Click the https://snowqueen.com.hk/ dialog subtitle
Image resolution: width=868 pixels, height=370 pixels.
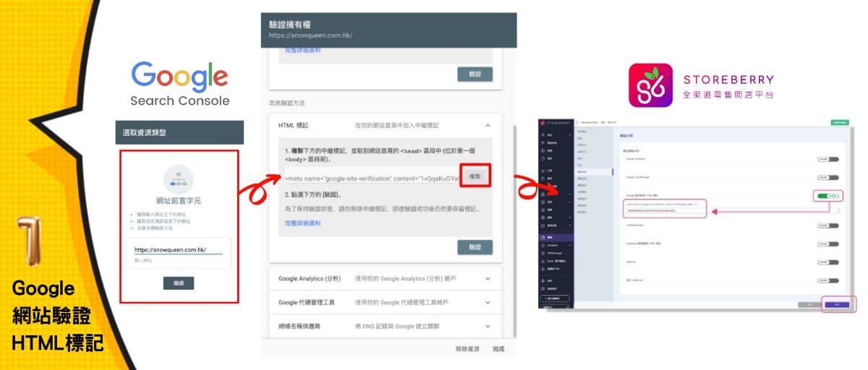click(310, 35)
